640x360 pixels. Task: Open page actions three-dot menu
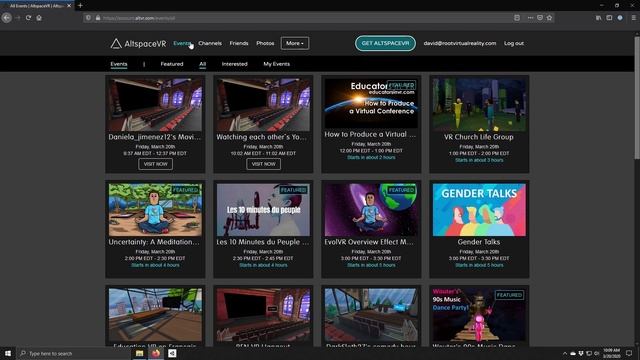pyautogui.click(x=530, y=18)
